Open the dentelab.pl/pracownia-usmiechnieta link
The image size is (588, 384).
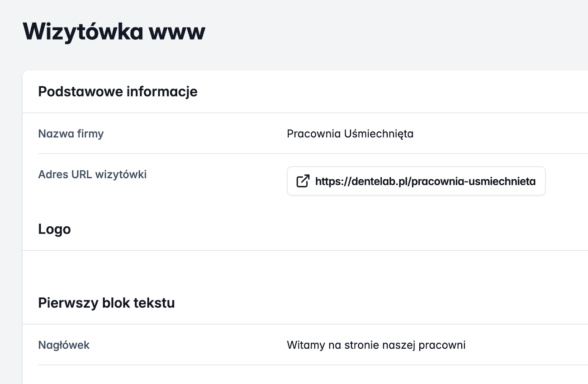click(425, 181)
